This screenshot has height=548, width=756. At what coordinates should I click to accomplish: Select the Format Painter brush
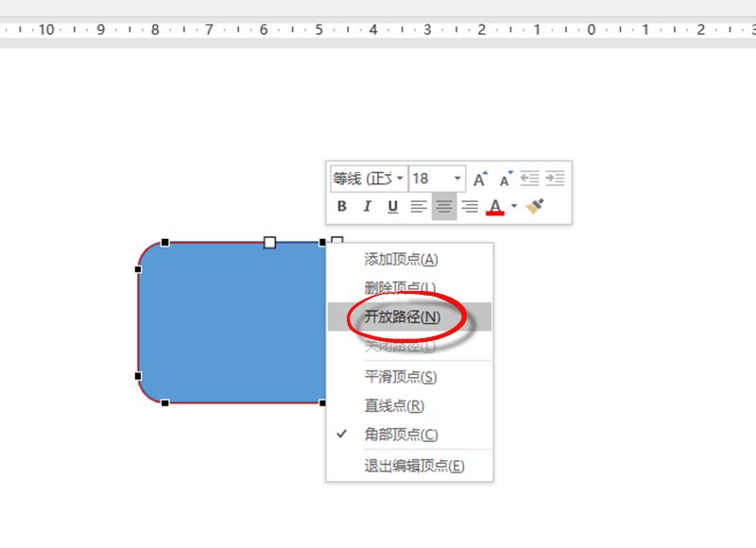point(535,206)
